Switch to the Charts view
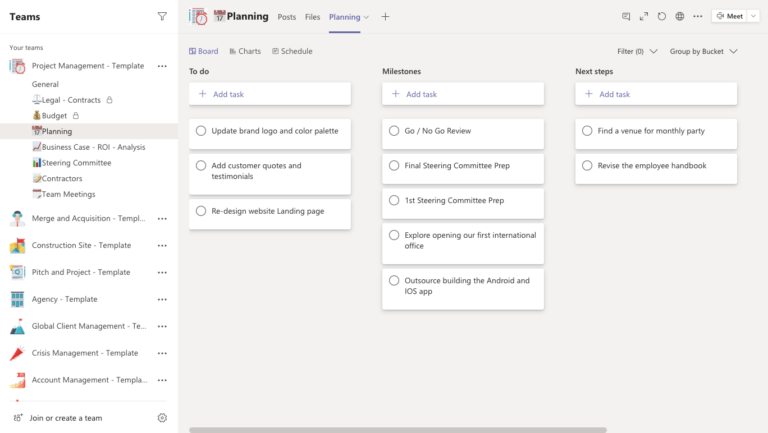 (x=244, y=51)
